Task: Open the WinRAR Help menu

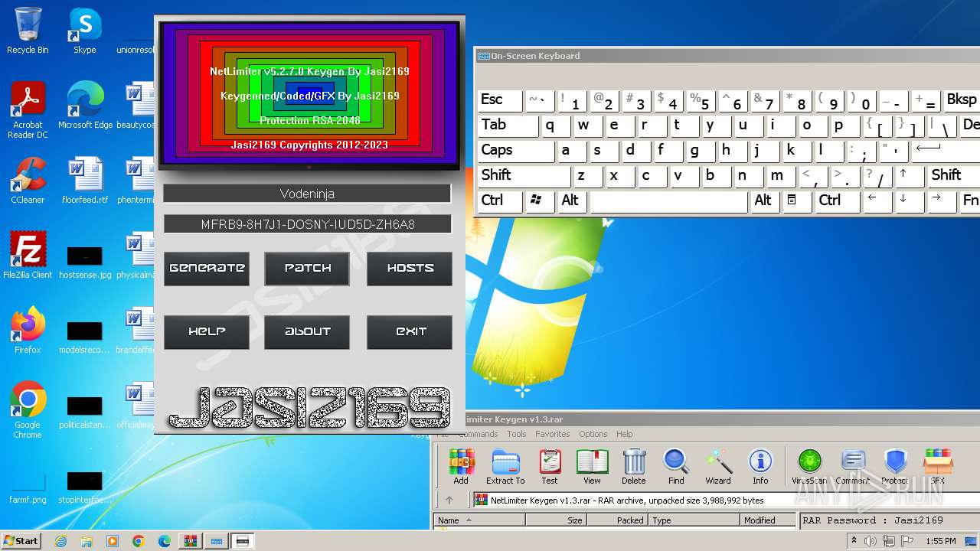Action: [x=625, y=434]
